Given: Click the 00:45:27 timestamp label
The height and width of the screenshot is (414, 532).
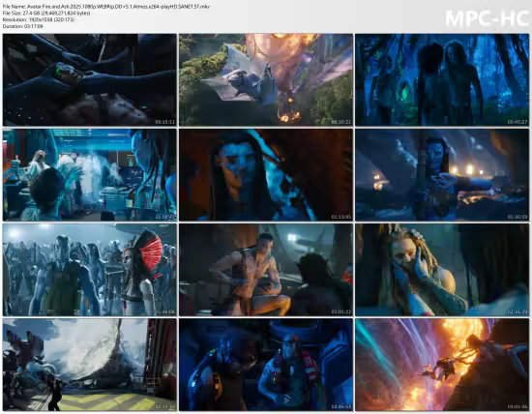Looking at the screenshot, I should [517, 122].
